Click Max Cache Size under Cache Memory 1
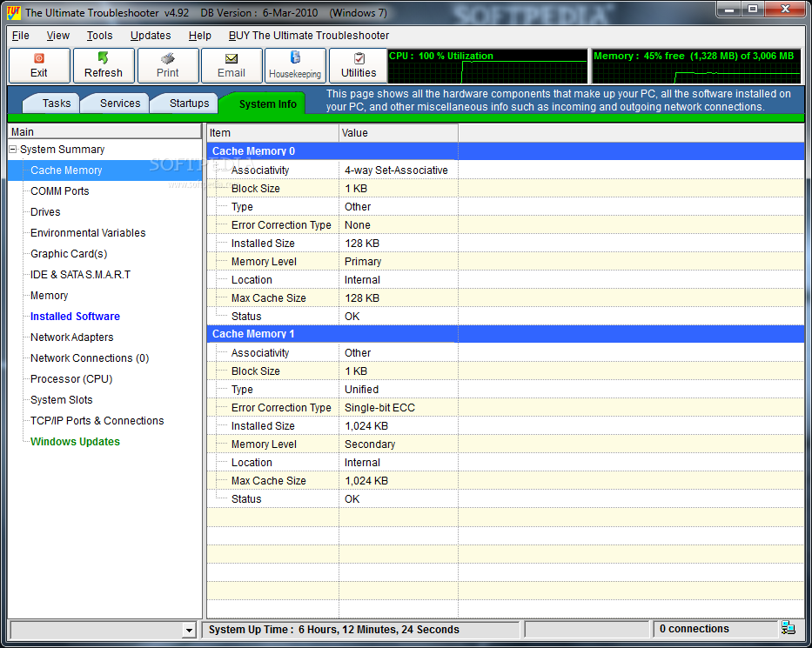The height and width of the screenshot is (648, 812). click(269, 481)
